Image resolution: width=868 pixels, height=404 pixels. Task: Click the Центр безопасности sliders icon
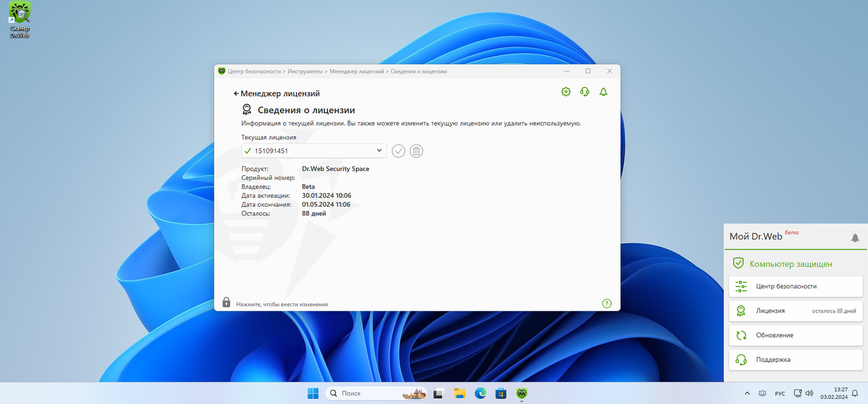[741, 287]
